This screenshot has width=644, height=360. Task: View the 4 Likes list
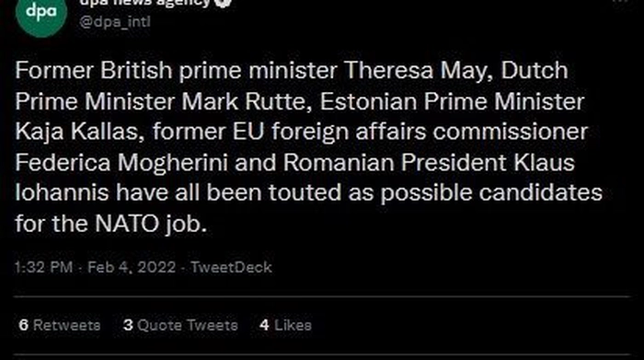(x=285, y=325)
